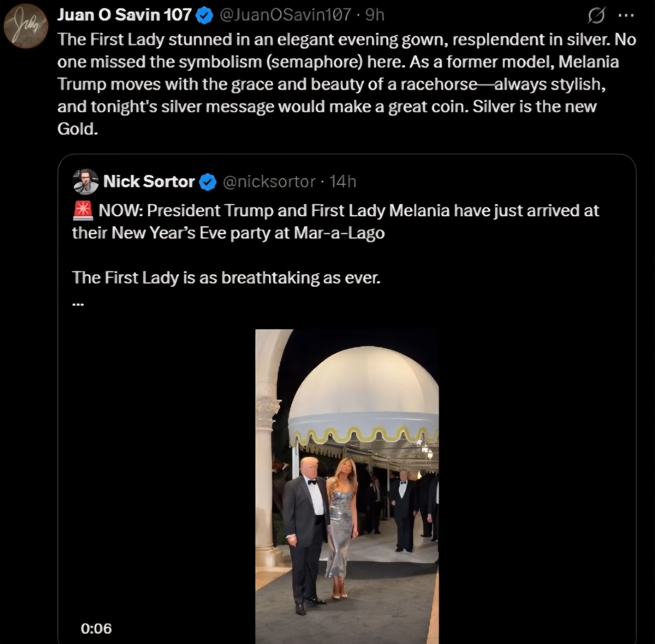Click blue verified badge beside Nick Sortor

tap(208, 182)
